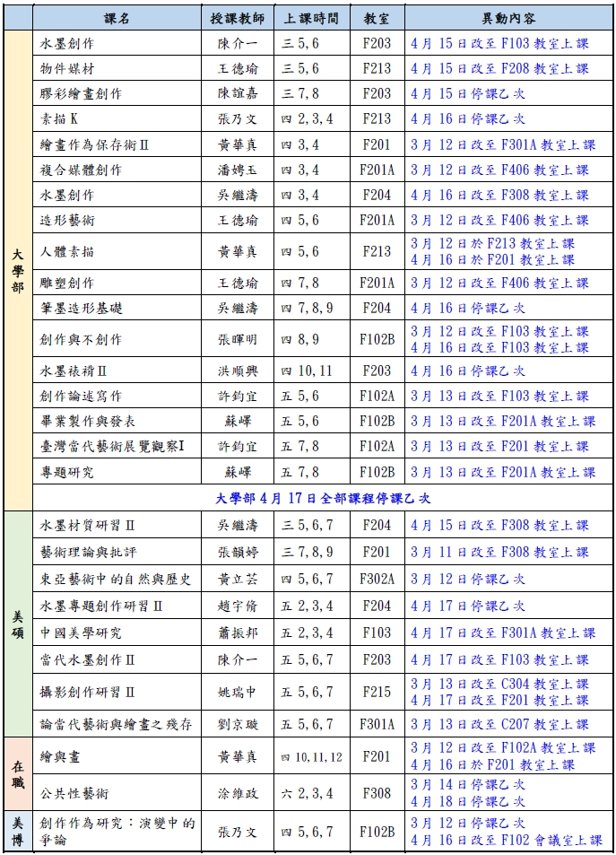The width and height of the screenshot is (616, 855).
Task: Click the 大學部 section label
Action: (x=18, y=269)
